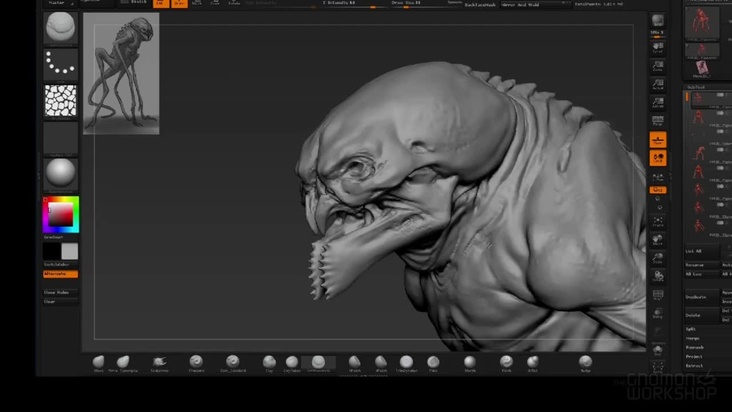
Task: Select the highlighted ClayBuildup brush
Action: 318,363
